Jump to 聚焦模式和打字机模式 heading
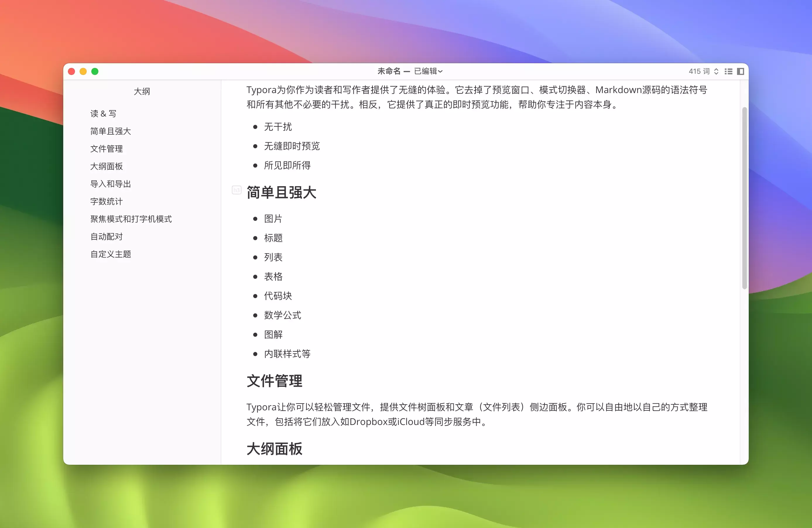This screenshot has height=528, width=812. click(x=131, y=219)
